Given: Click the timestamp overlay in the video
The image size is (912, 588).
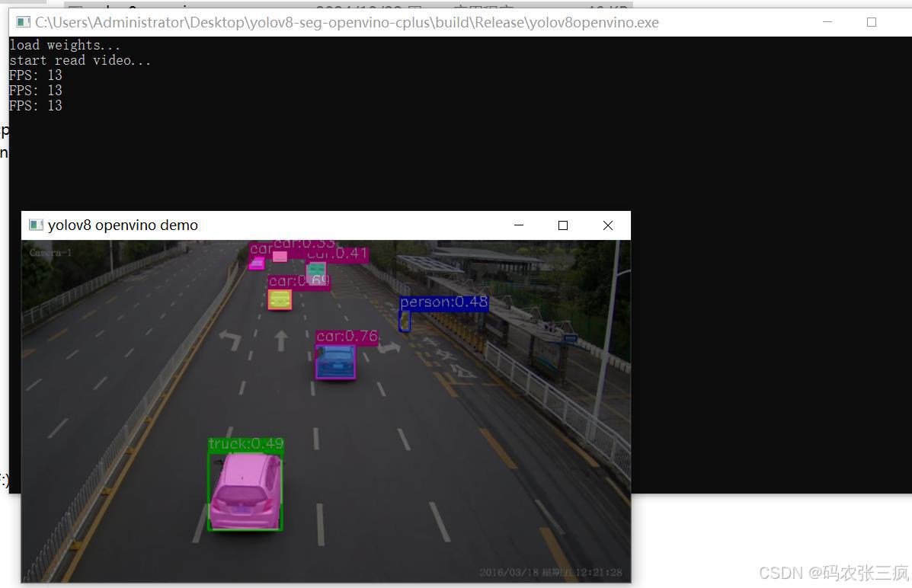Looking at the screenshot, I should pyautogui.click(x=550, y=572).
